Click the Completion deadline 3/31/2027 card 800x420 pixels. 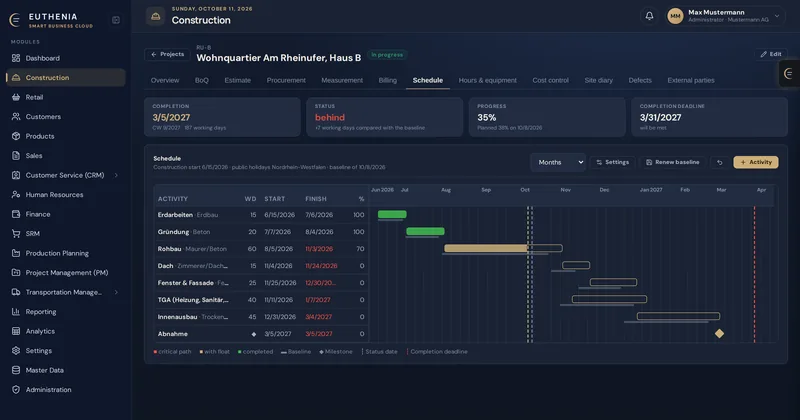tap(709, 117)
